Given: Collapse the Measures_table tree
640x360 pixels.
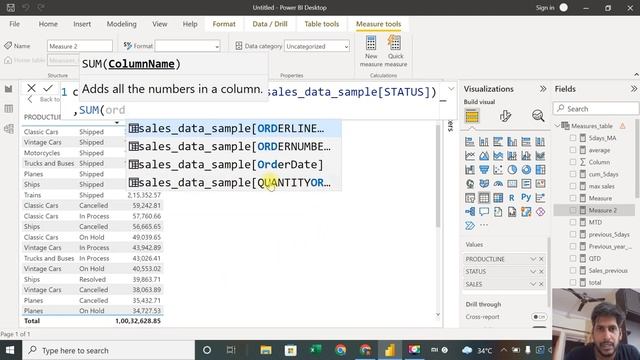Looking at the screenshot, I should [558, 126].
